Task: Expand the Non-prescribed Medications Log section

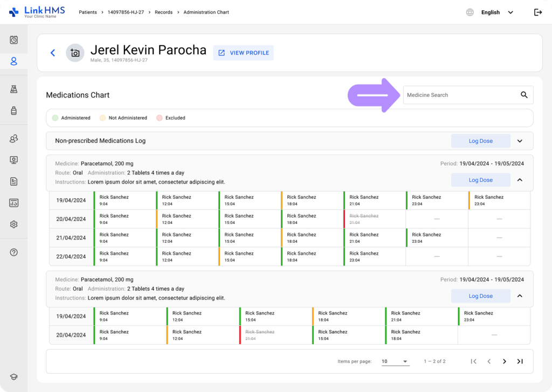Action: coord(520,141)
